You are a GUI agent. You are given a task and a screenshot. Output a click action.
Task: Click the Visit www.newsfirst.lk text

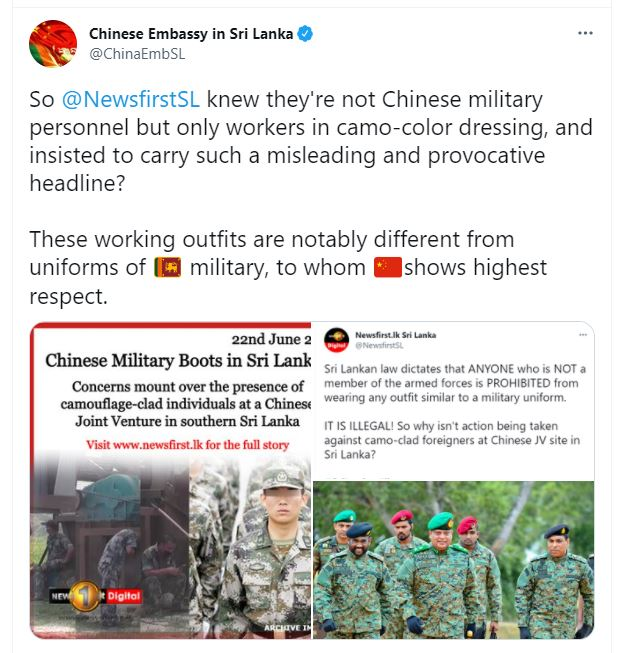click(187, 445)
